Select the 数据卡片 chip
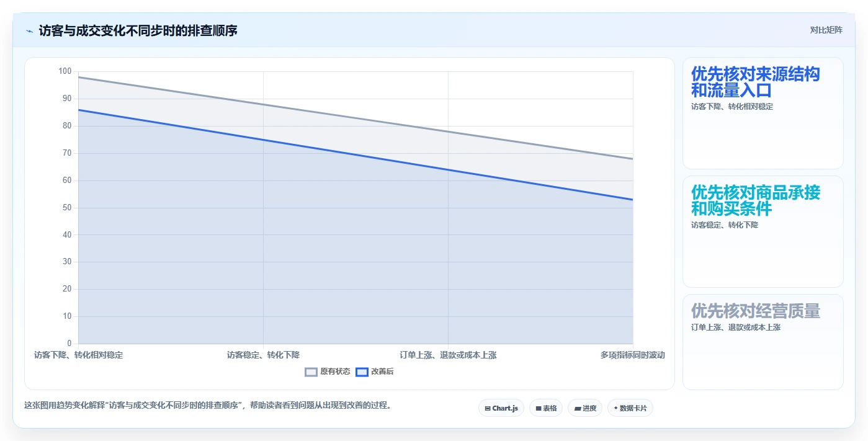The height and width of the screenshot is (441, 868). coord(630,408)
